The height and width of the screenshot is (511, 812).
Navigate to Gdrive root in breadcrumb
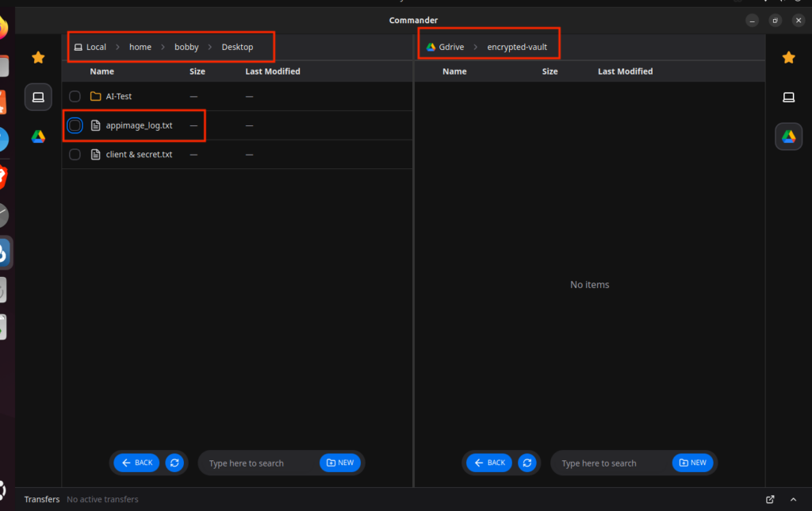pyautogui.click(x=446, y=47)
